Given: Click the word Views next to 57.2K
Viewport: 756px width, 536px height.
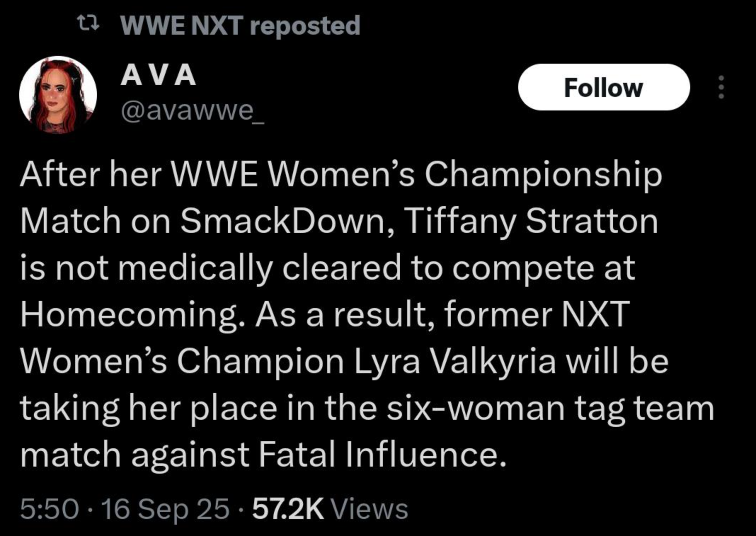Looking at the screenshot, I should tap(369, 509).
